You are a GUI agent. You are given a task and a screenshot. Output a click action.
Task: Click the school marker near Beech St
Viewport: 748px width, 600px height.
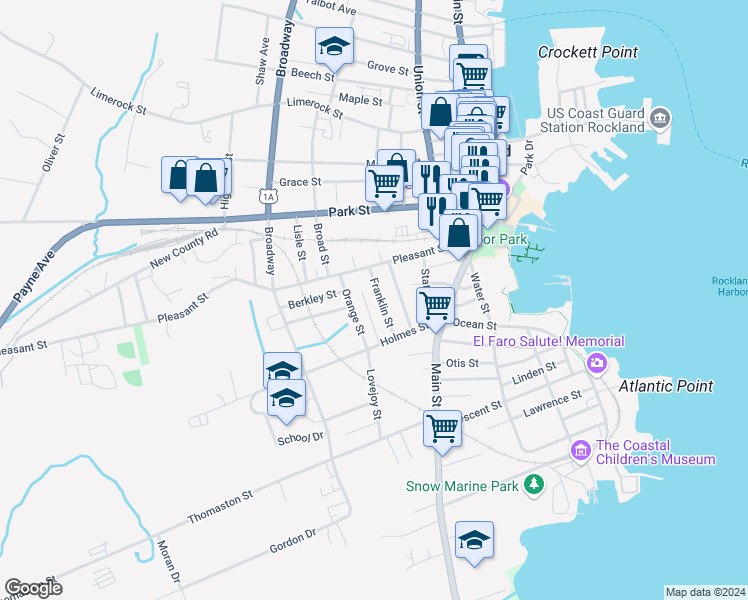click(336, 46)
